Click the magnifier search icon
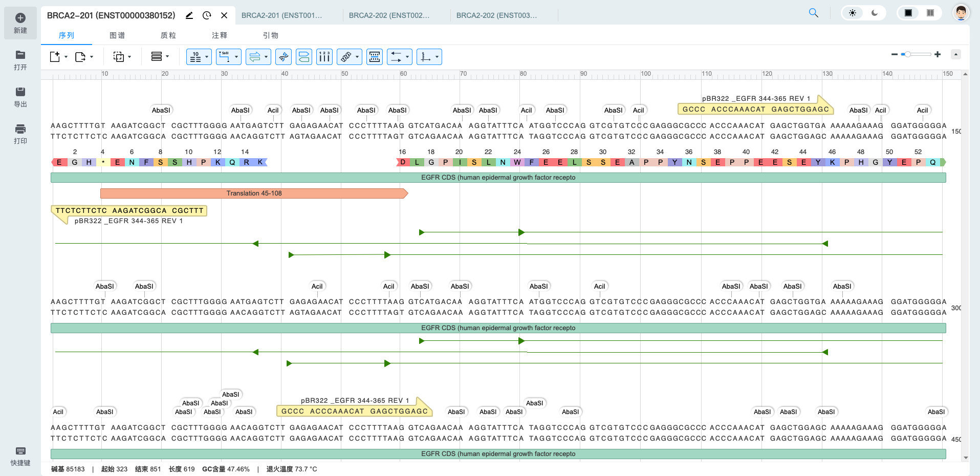The image size is (980, 476). click(x=814, y=13)
